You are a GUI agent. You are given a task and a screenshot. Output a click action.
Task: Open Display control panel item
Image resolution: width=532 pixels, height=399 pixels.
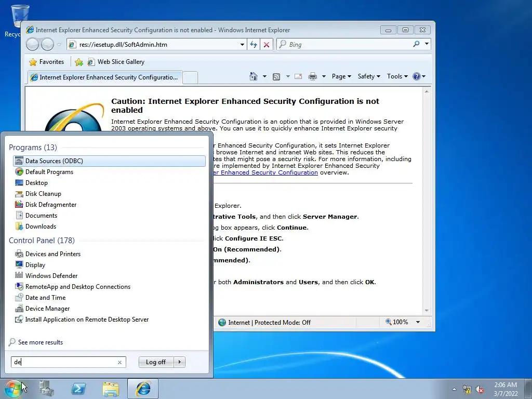coord(109,264)
